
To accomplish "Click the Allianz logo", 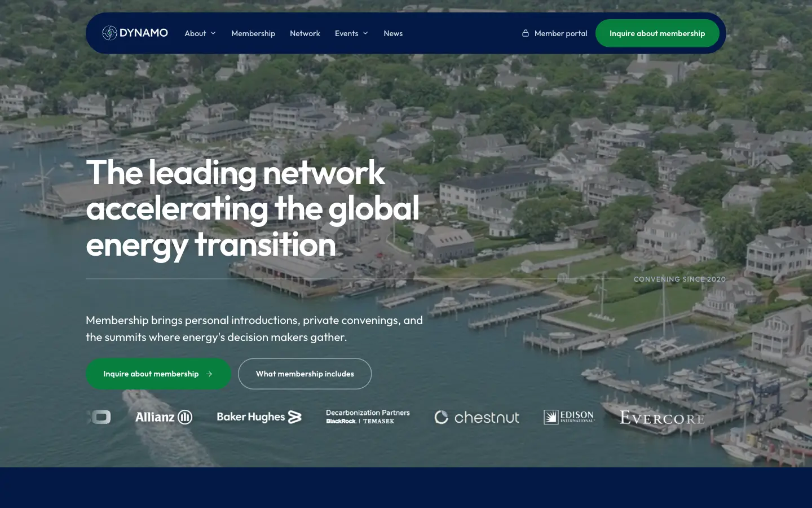I will [x=164, y=417].
